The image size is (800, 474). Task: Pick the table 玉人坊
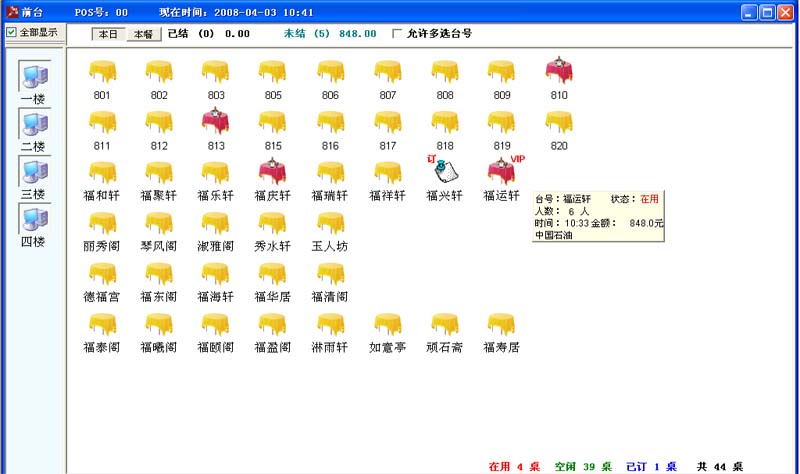coord(329,223)
